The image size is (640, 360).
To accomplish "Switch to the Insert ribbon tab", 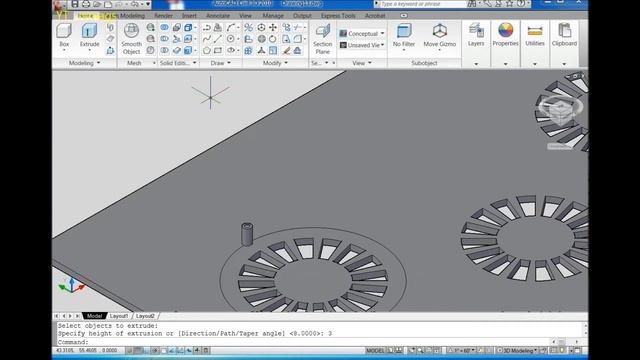I will pyautogui.click(x=189, y=16).
